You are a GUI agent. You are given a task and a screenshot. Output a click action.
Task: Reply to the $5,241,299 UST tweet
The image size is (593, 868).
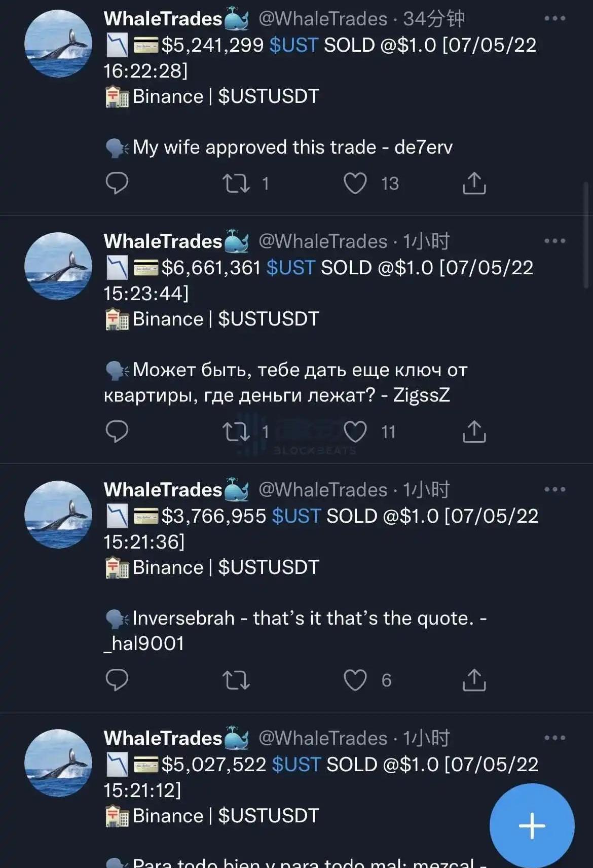click(117, 183)
